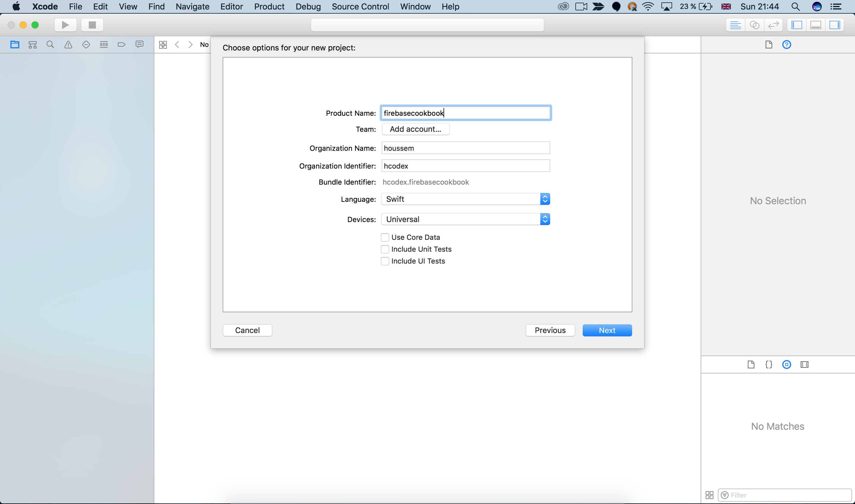Open the related items grid menu
The height and width of the screenshot is (504, 855).
click(163, 45)
